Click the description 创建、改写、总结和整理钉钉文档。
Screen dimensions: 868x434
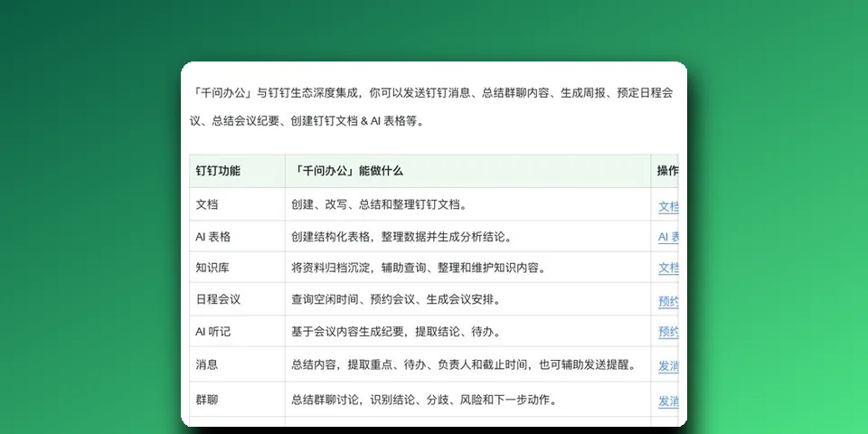(379, 204)
